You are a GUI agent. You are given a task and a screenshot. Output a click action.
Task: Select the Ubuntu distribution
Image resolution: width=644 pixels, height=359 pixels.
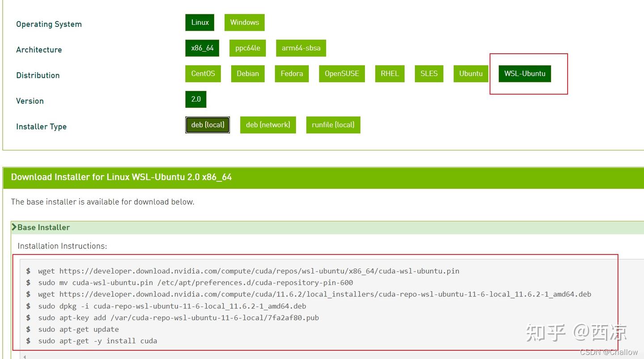coord(470,73)
